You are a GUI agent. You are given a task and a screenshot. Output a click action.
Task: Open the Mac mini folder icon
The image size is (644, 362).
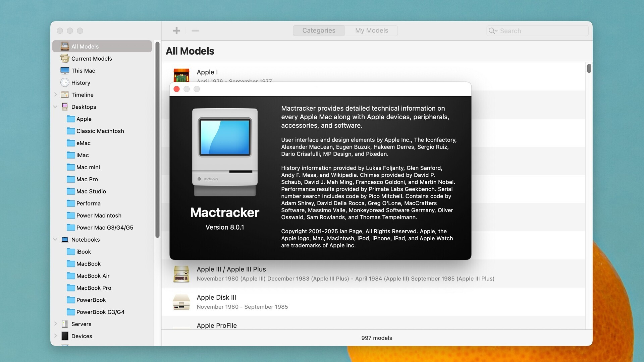coord(71,167)
